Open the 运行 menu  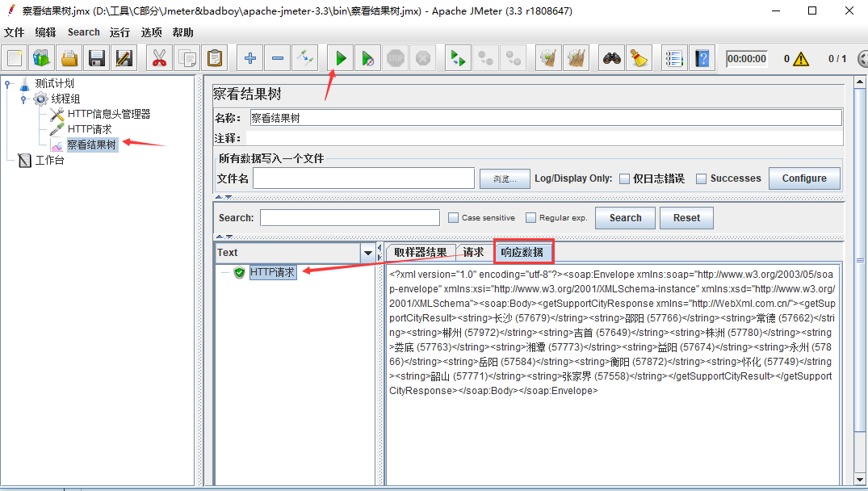[120, 32]
